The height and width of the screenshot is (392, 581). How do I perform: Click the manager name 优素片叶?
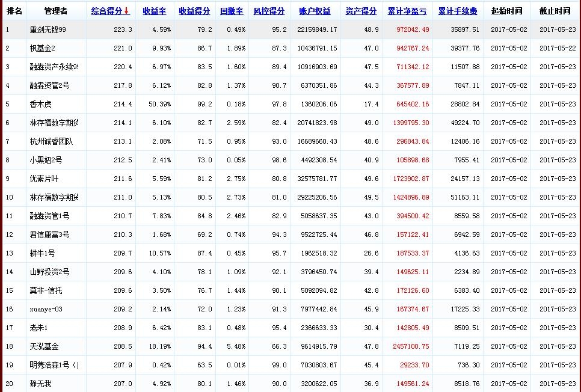click(44, 179)
